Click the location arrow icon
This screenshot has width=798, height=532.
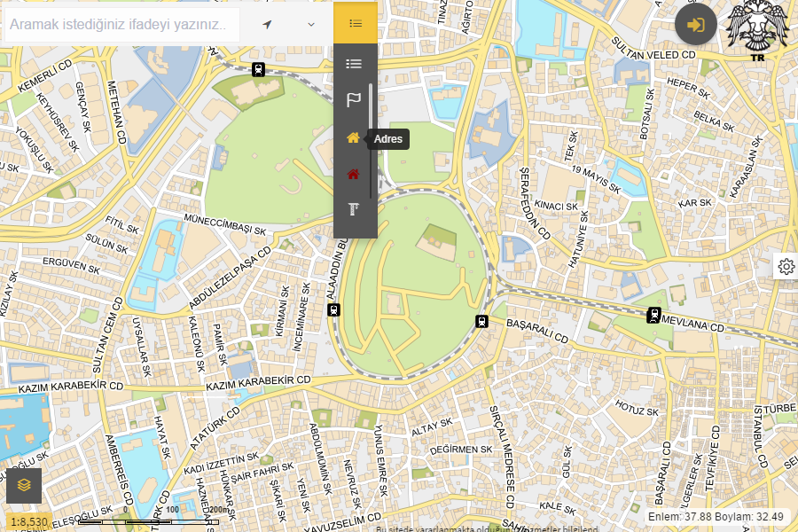(x=268, y=24)
